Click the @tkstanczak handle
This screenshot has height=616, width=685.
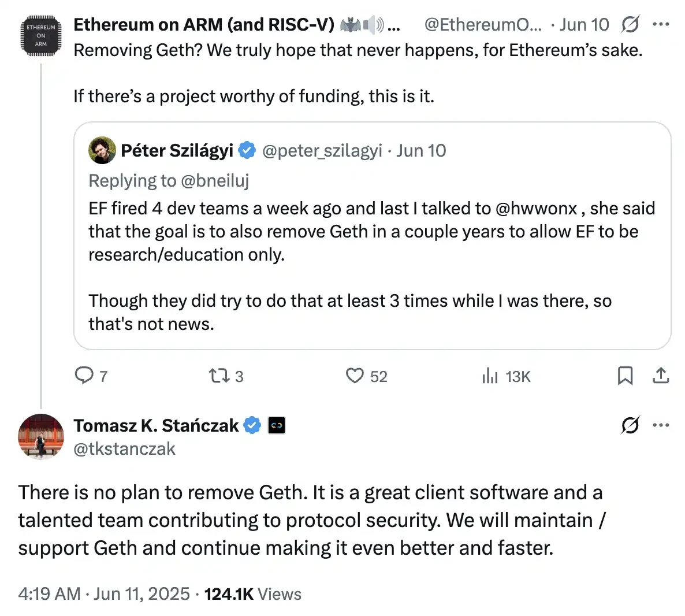coord(124,449)
